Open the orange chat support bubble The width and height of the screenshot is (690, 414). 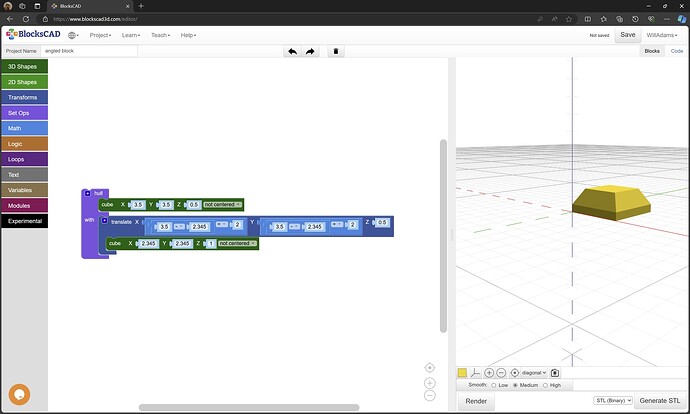point(19,394)
